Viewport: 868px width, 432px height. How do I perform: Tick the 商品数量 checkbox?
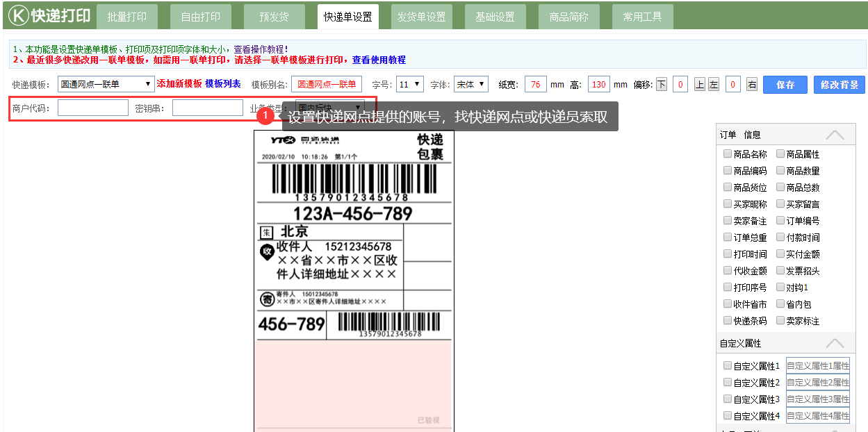[780, 171]
